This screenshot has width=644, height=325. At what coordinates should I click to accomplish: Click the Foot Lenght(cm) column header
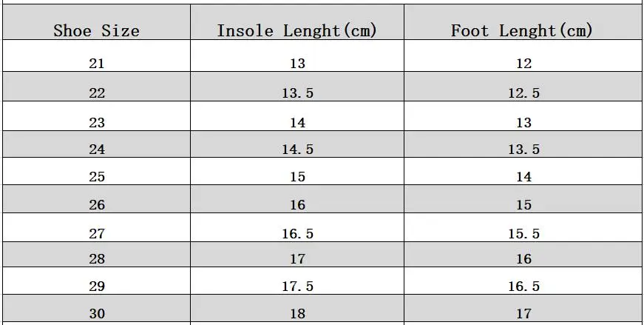(523, 31)
